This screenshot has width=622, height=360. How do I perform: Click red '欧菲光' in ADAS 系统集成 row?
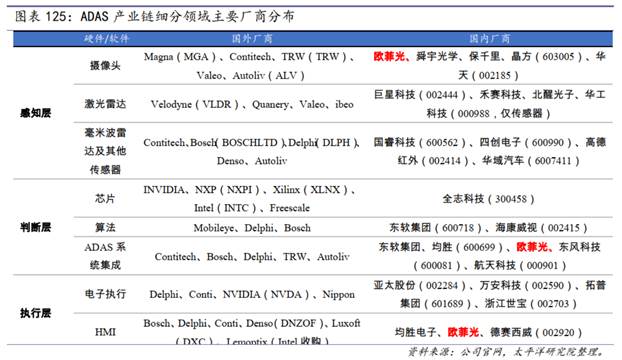click(x=532, y=247)
